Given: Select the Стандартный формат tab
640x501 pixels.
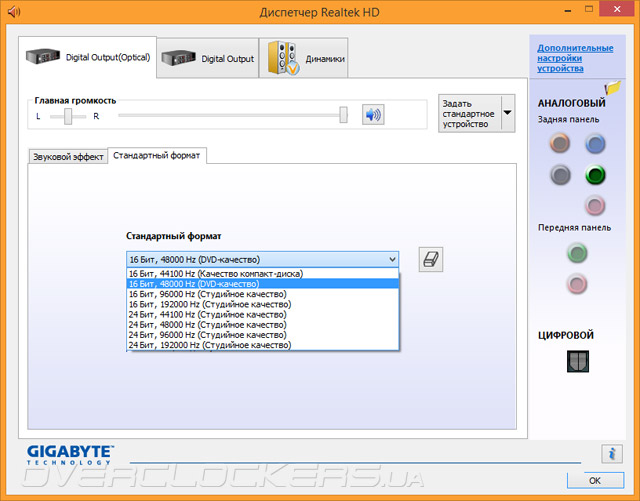Looking at the screenshot, I should pyautogui.click(x=157, y=156).
